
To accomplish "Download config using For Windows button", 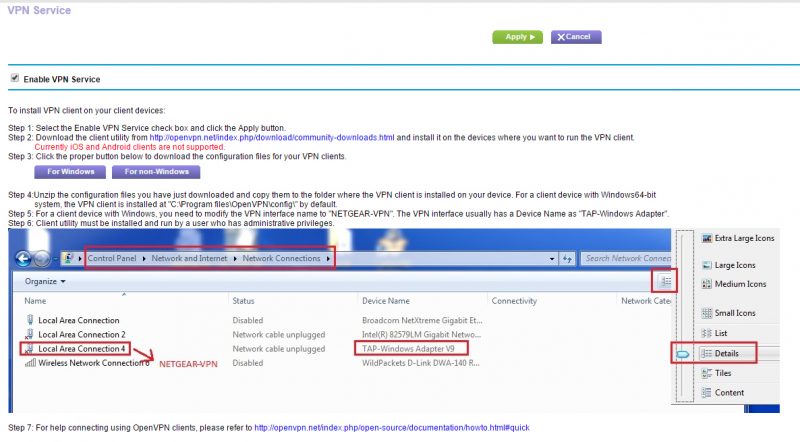I will pos(69,173).
